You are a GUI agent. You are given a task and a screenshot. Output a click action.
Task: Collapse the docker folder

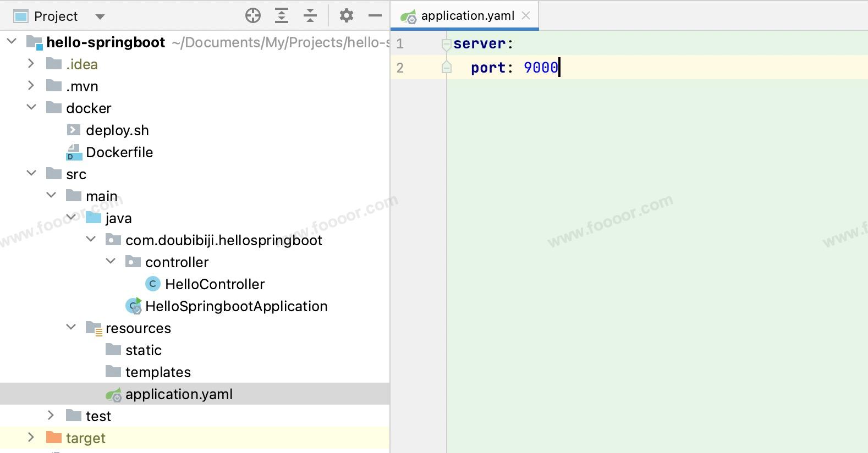pos(31,108)
